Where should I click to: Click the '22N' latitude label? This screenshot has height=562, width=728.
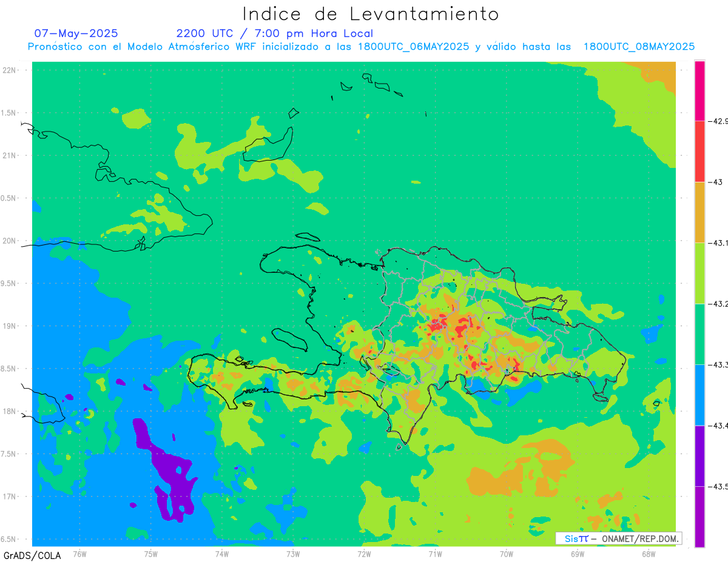tap(10, 70)
